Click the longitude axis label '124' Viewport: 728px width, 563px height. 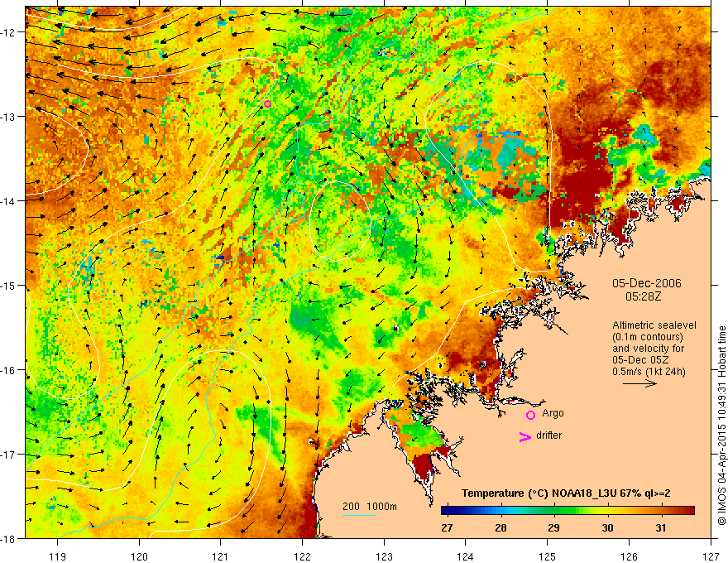[466, 556]
